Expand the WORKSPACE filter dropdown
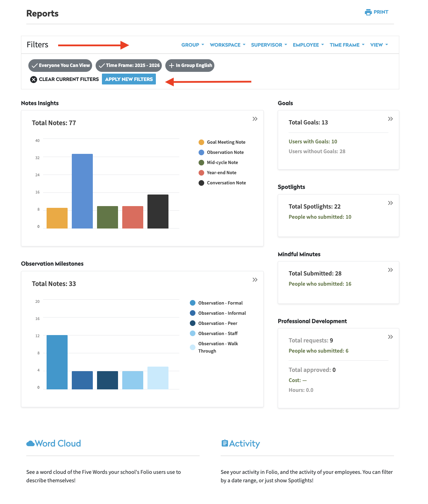 [x=228, y=45]
